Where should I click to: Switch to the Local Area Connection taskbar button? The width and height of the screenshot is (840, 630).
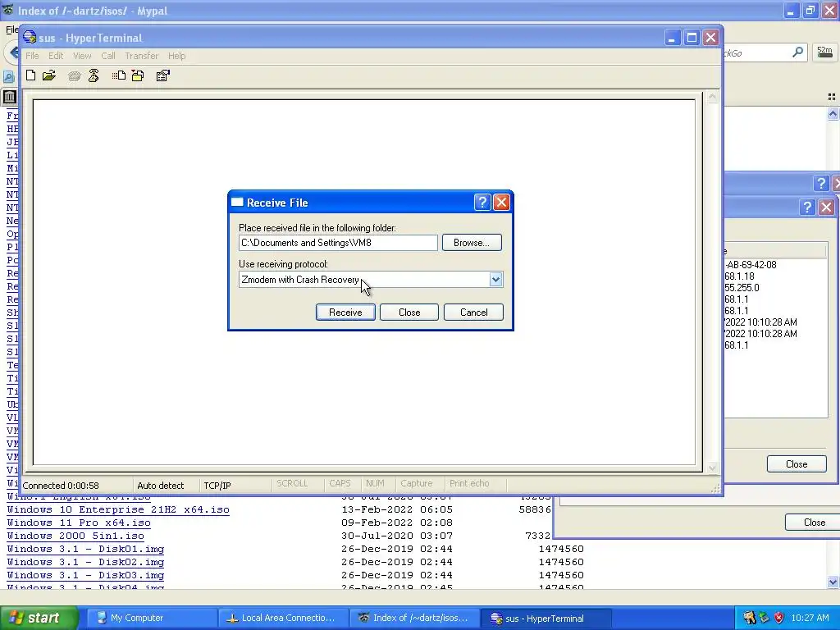[282, 618]
